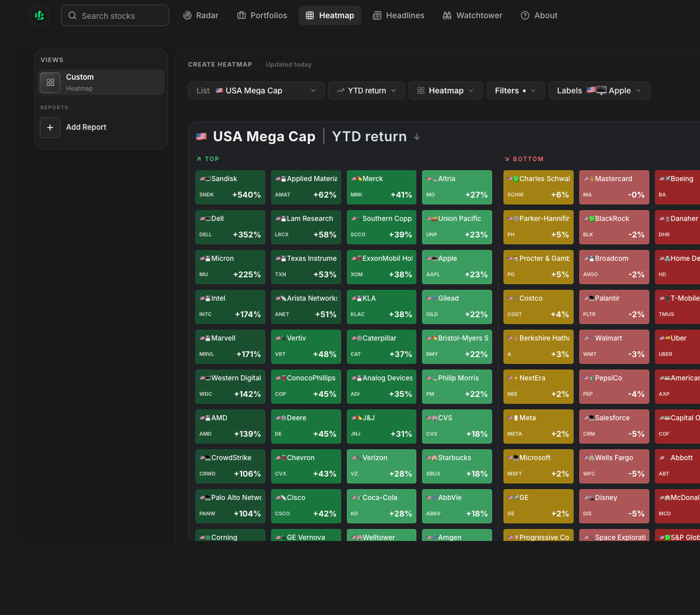Click the trend line icon in YTD return dropdown

click(x=341, y=91)
